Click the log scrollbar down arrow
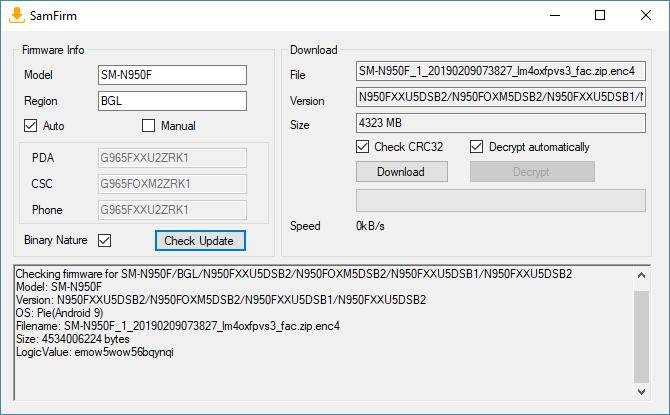The image size is (670, 415). 641,391
